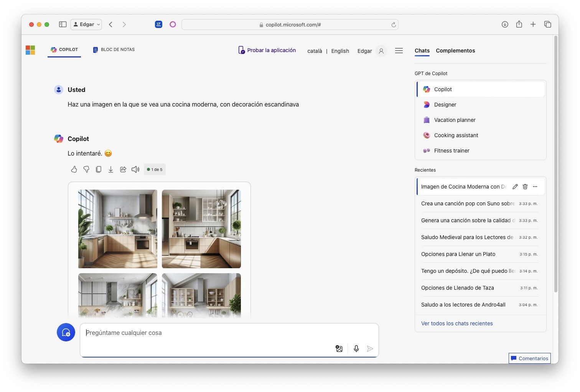Click the Edgar username link
Screen dimensions: 580x392
[364, 51]
